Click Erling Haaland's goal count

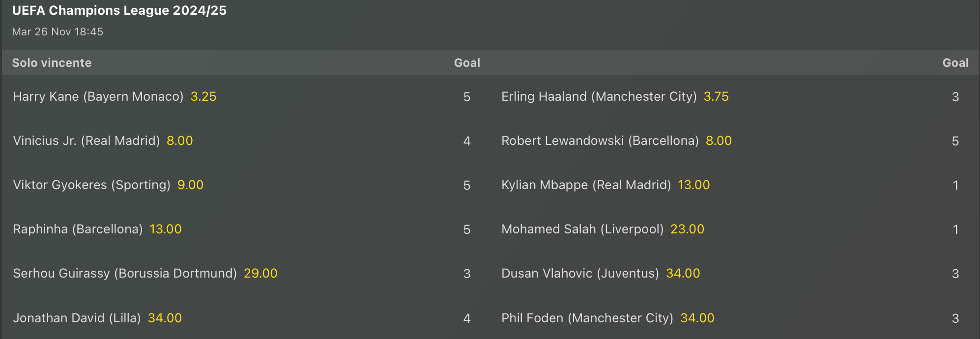[955, 97]
